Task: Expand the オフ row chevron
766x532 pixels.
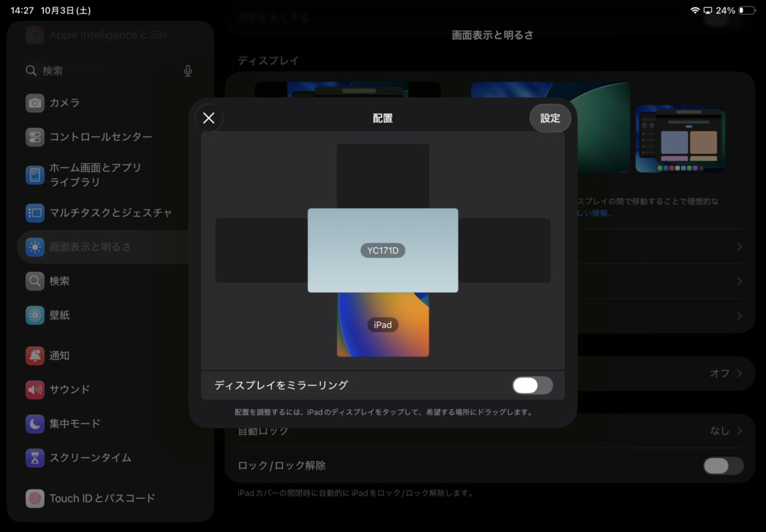Action: click(x=739, y=374)
